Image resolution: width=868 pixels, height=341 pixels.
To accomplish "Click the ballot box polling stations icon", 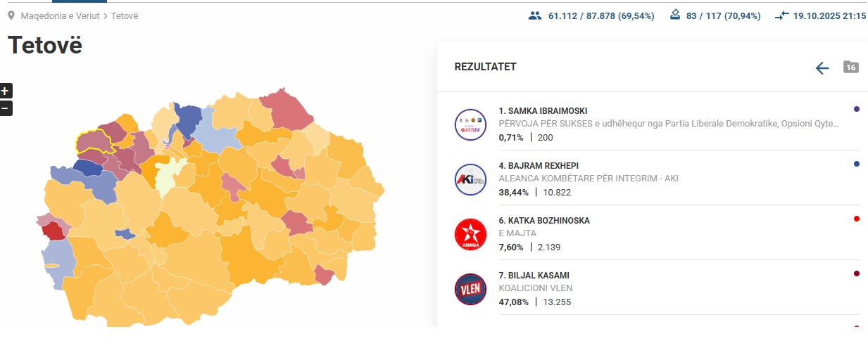I will tap(675, 15).
